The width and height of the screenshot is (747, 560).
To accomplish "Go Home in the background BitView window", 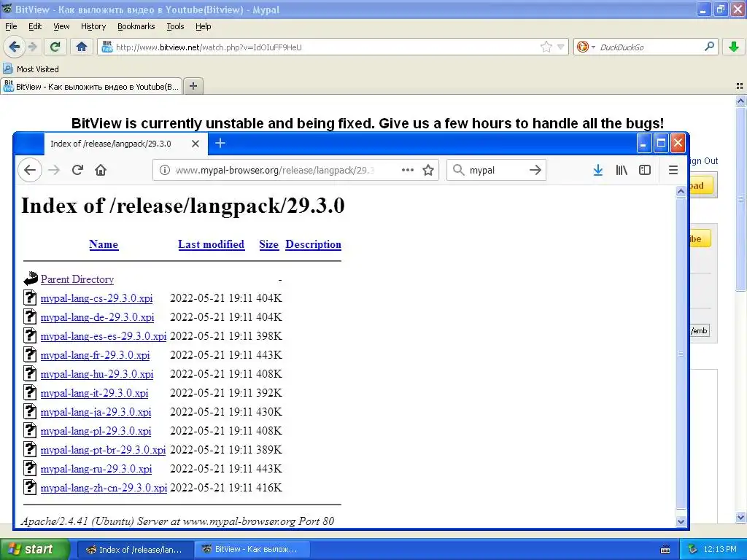I will 82,47.
